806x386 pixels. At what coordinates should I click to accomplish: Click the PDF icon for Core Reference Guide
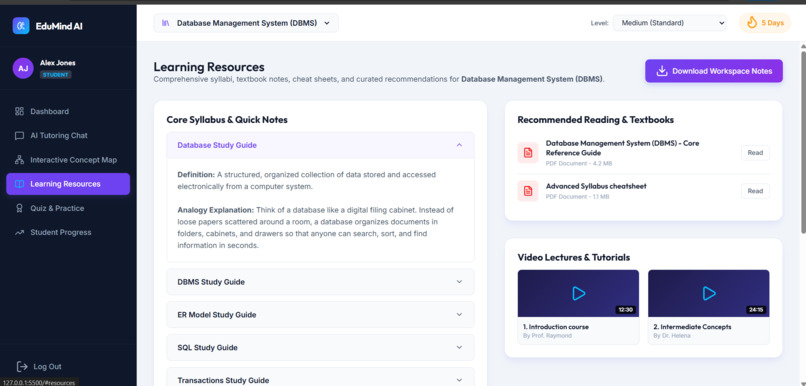pos(528,153)
